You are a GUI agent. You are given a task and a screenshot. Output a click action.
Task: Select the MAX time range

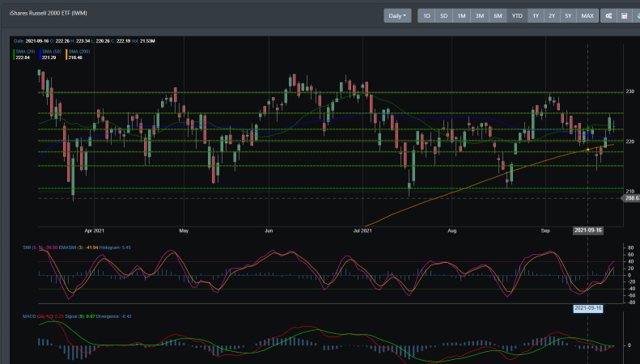[587, 16]
